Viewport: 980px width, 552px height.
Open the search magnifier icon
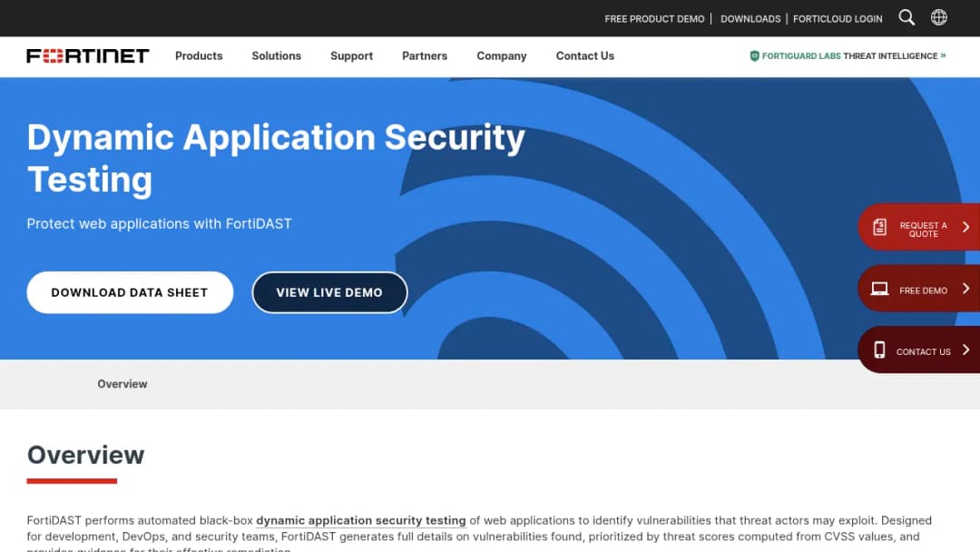point(906,17)
